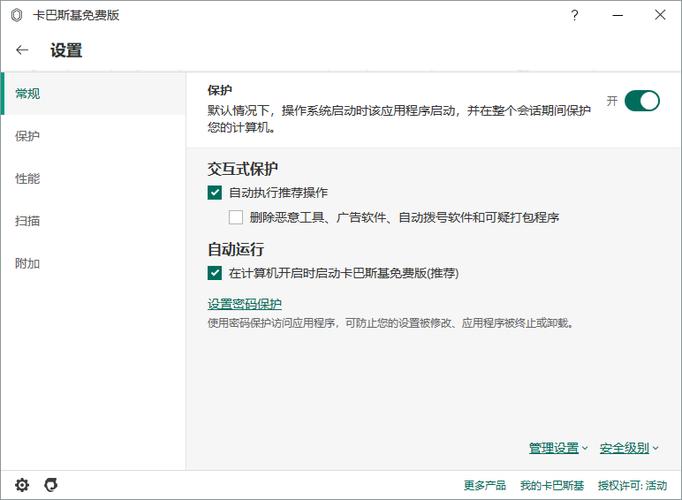
Task: Click the 授权许可: 活动 link
Action: point(632,485)
